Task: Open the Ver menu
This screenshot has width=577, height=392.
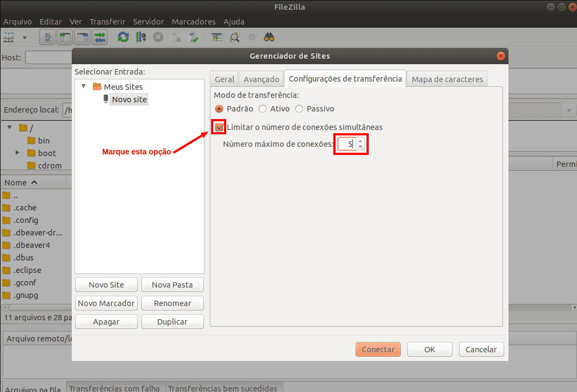Action: (x=76, y=22)
